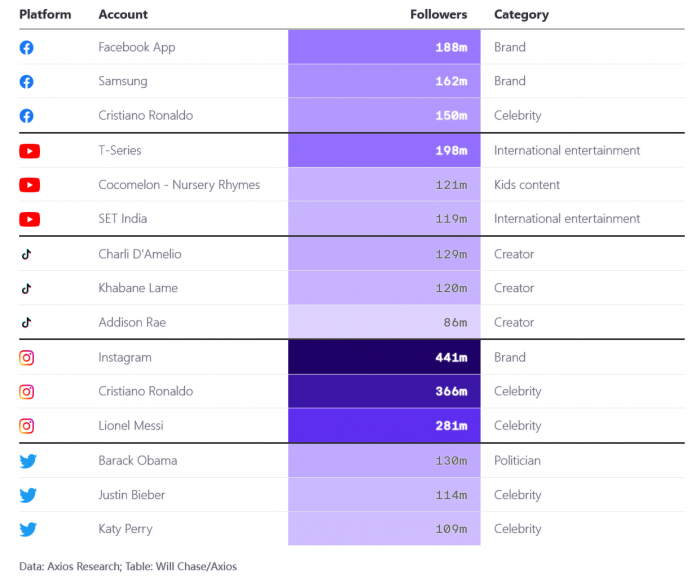
Task: Click the 198m follower cell for T-Series
Action: point(384,151)
